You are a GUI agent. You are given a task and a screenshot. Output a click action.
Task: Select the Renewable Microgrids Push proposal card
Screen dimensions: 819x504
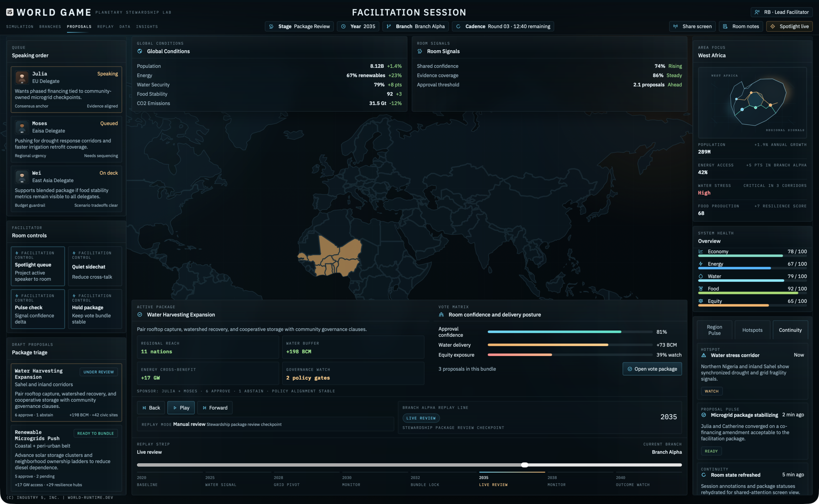67,458
